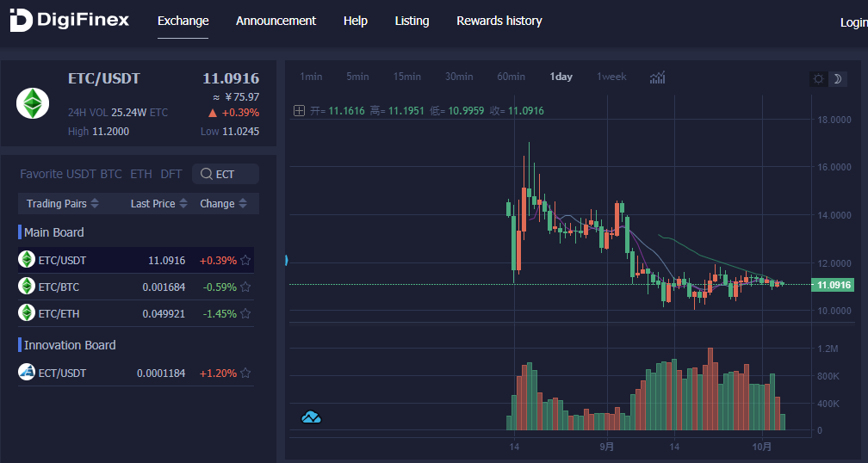Switch chart to light theme (sun)
This screenshot has height=463, width=868.
(x=818, y=79)
